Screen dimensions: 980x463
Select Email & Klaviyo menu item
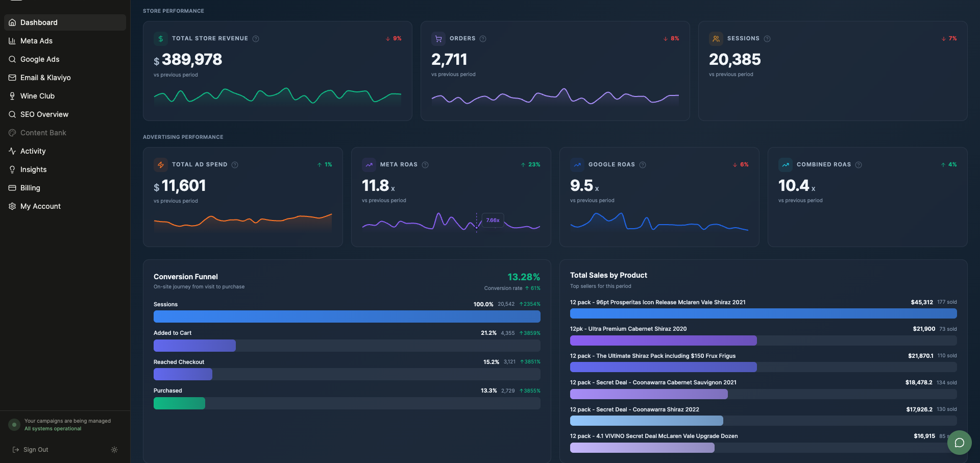click(x=65, y=78)
